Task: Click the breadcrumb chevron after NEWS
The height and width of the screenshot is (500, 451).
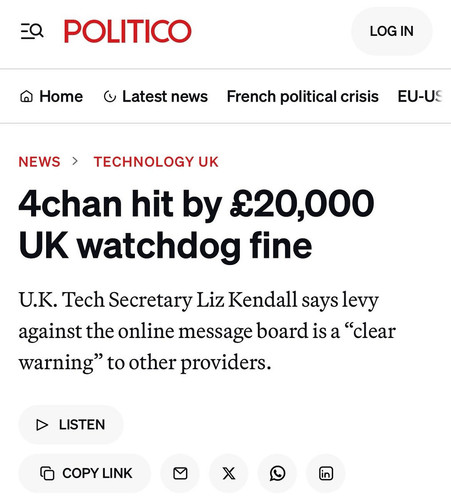Action: (x=75, y=161)
